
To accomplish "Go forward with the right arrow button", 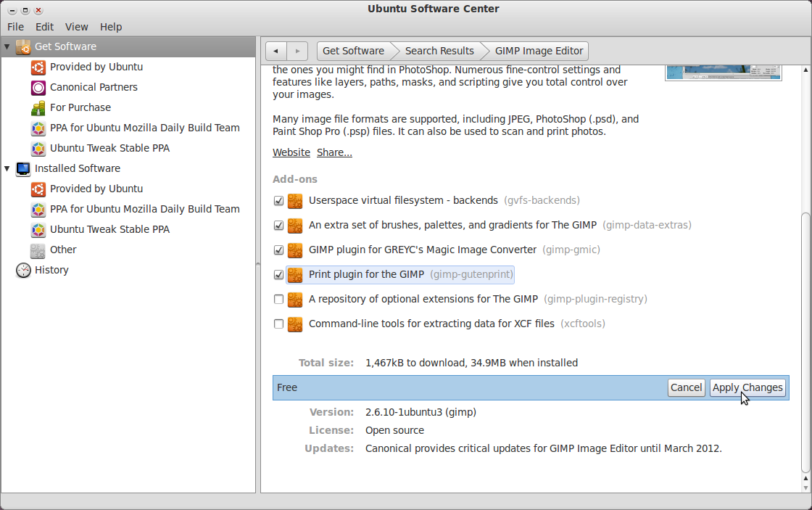I will pos(297,51).
